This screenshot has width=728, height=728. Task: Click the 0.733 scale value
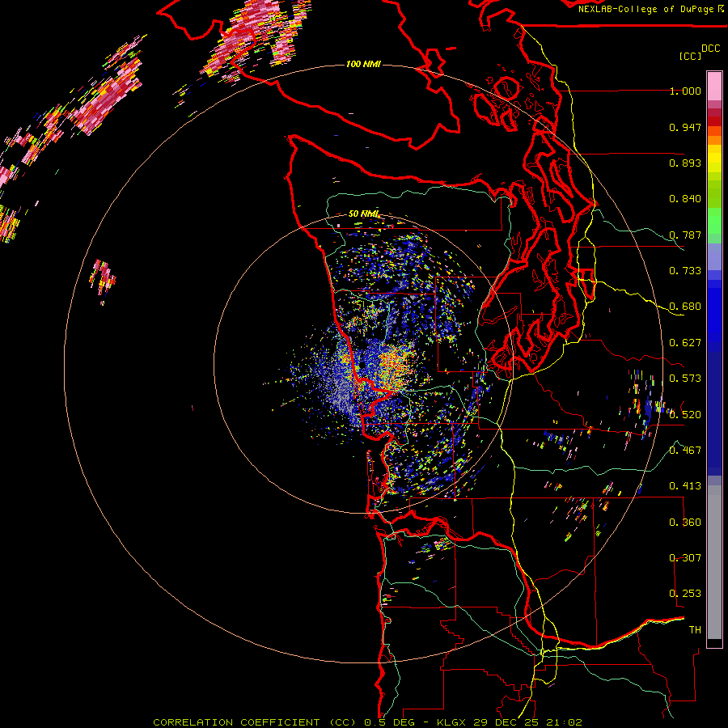coord(685,271)
